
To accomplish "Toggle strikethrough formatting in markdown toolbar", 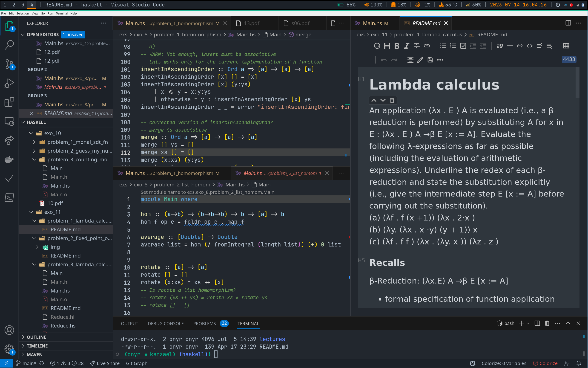I will tap(416, 46).
